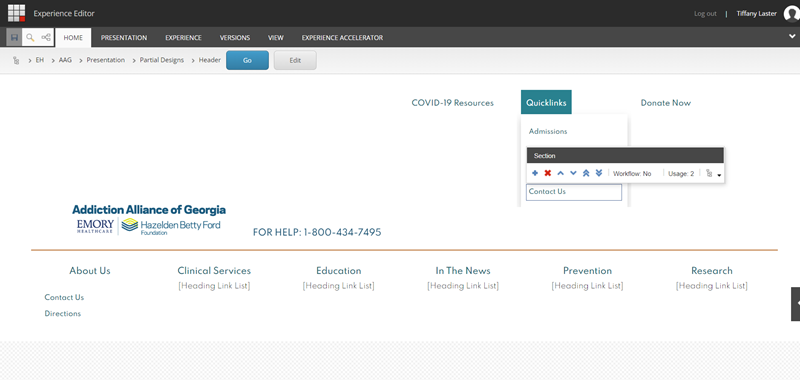
Task: Move section up with single up arrow
Action: point(560,173)
